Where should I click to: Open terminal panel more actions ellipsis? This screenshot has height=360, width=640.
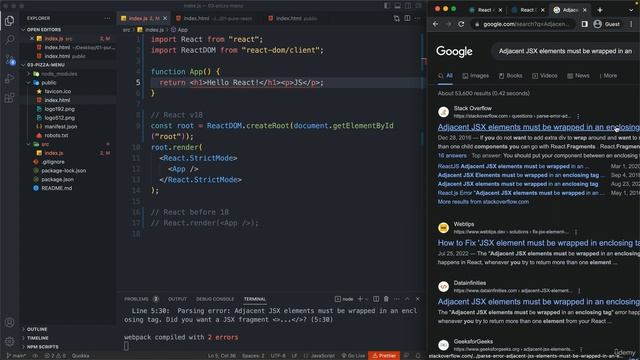(397, 299)
